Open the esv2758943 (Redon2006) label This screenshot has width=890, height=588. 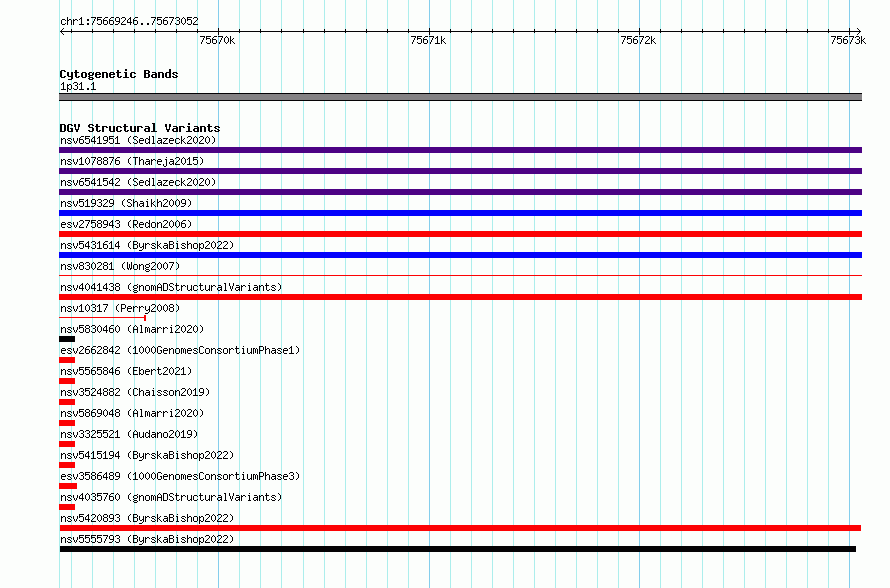pyautogui.click(x=126, y=224)
